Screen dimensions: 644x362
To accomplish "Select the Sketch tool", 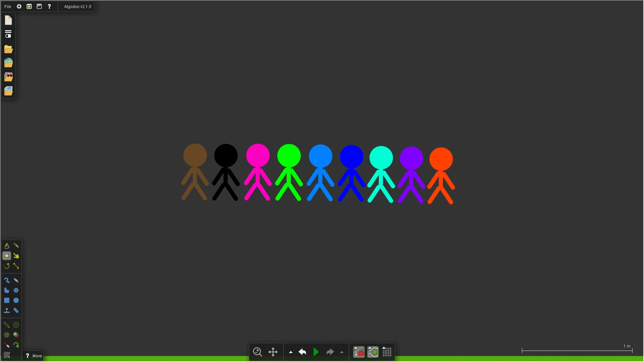I will (x=6, y=246).
